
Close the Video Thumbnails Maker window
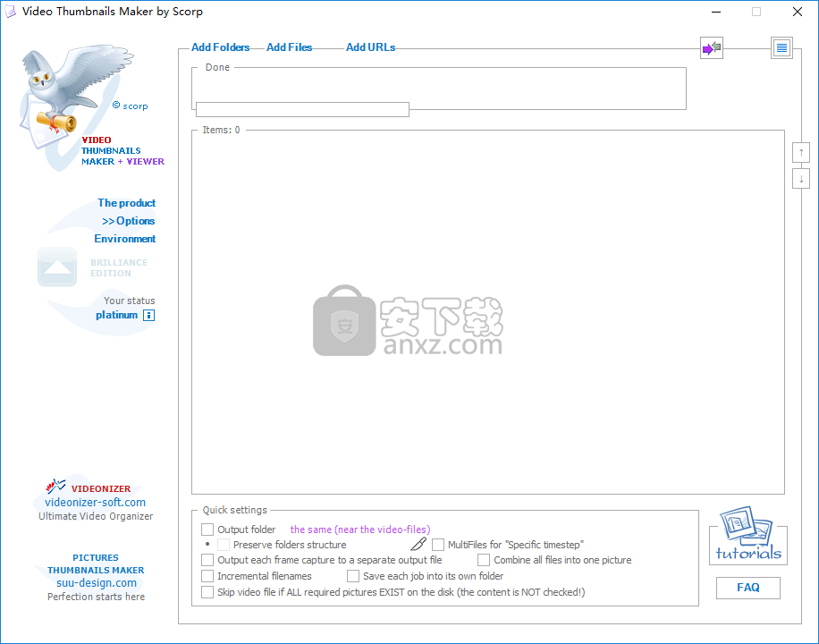click(797, 12)
